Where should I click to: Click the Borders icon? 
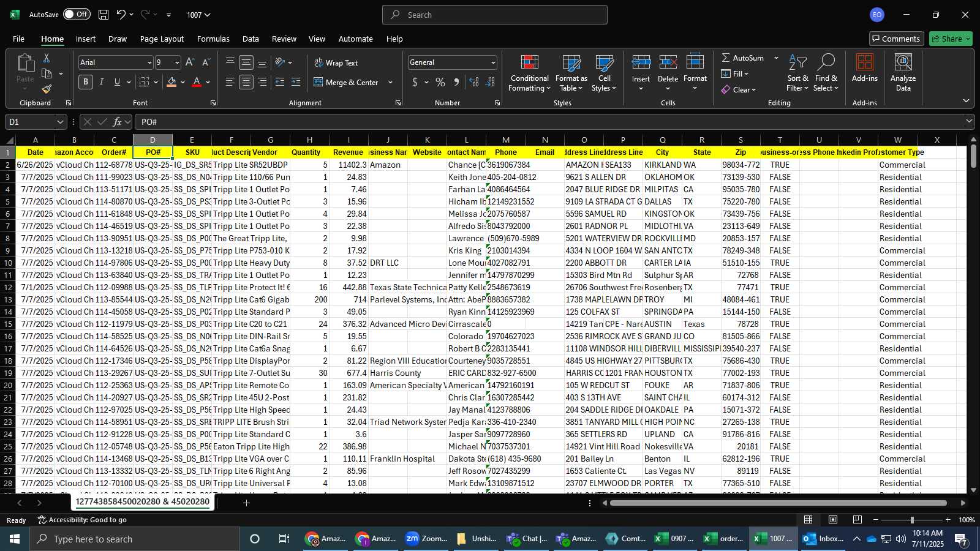click(x=145, y=82)
